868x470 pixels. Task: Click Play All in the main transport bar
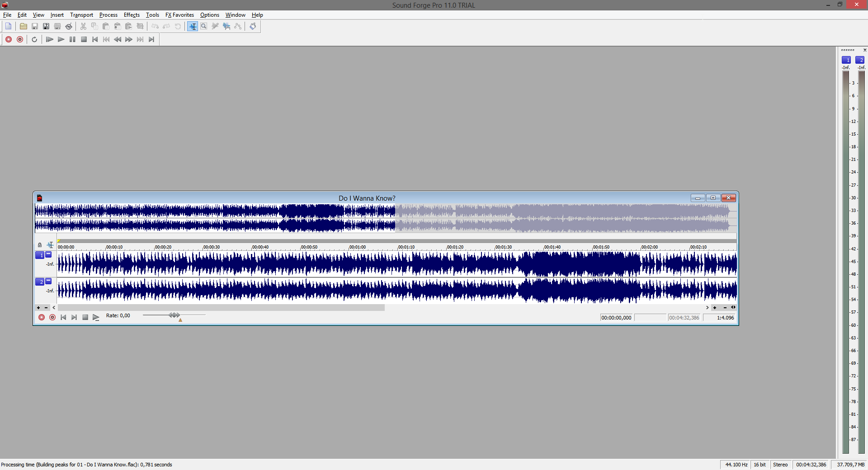pyautogui.click(x=50, y=39)
